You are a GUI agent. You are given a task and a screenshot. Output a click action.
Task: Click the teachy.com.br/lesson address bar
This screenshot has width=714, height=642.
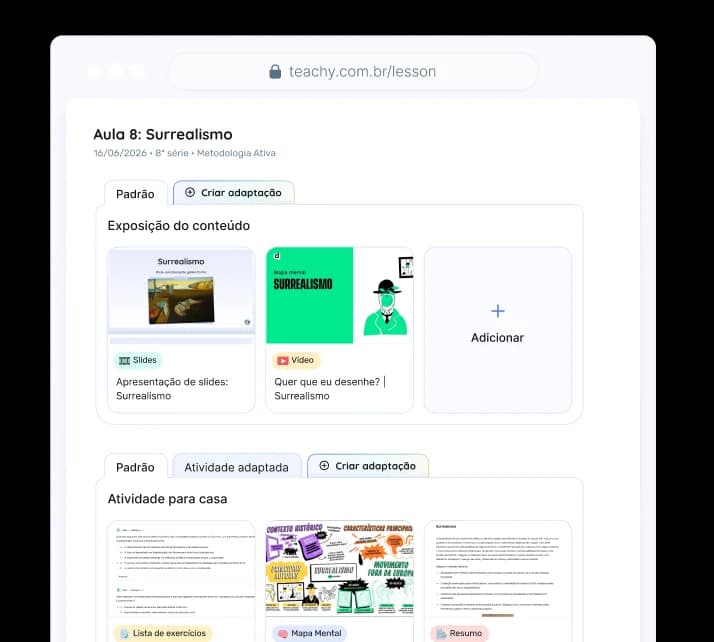(353, 71)
